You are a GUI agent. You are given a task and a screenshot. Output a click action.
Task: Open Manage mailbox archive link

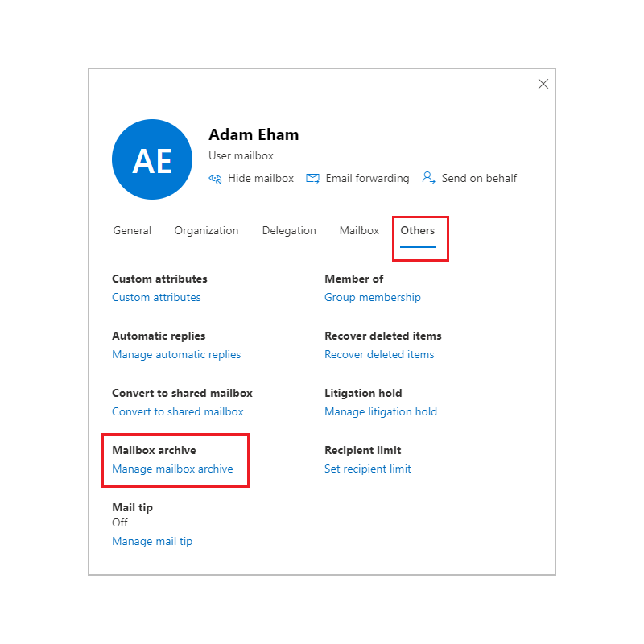[172, 469]
